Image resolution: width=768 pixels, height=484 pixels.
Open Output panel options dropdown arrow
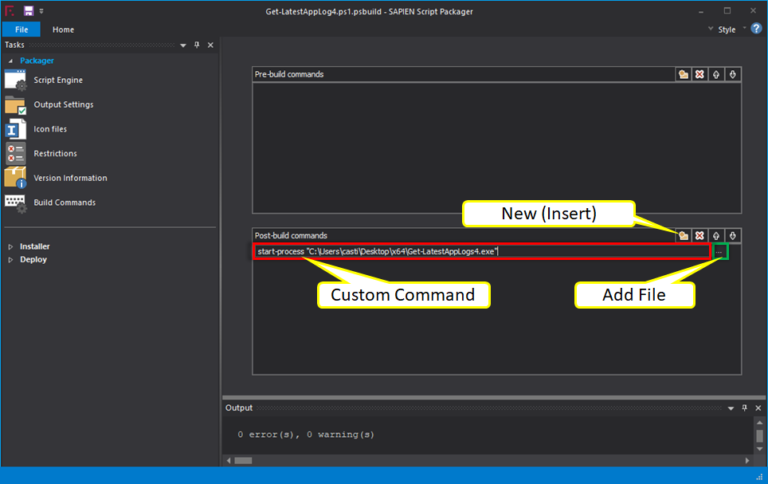[x=731, y=408]
